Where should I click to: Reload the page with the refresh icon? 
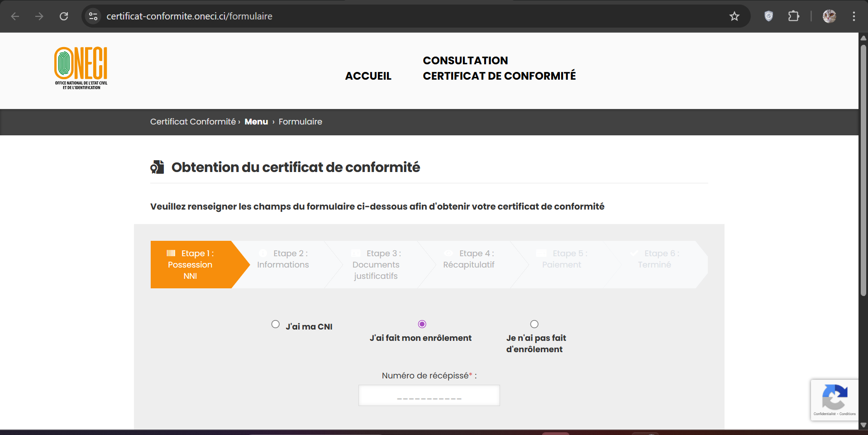[64, 16]
